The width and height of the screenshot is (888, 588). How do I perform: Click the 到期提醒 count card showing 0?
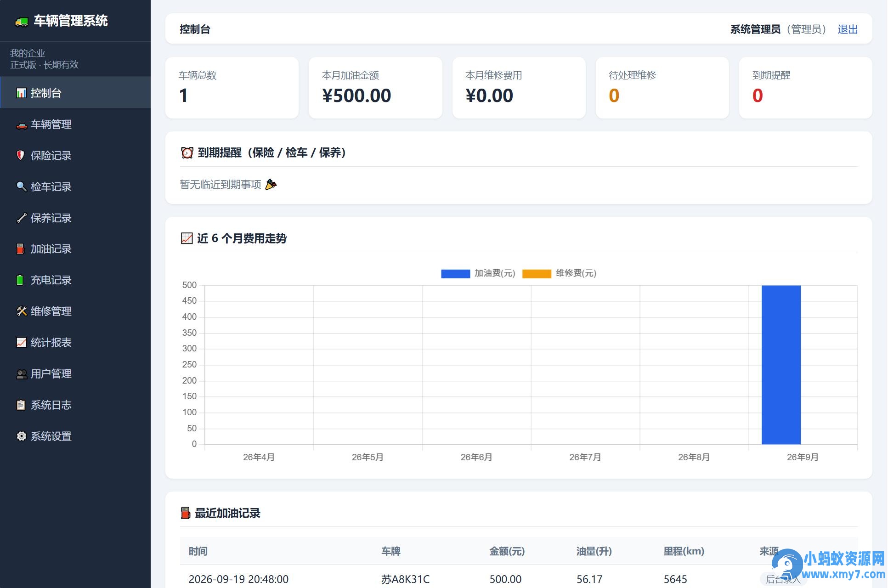coord(805,88)
